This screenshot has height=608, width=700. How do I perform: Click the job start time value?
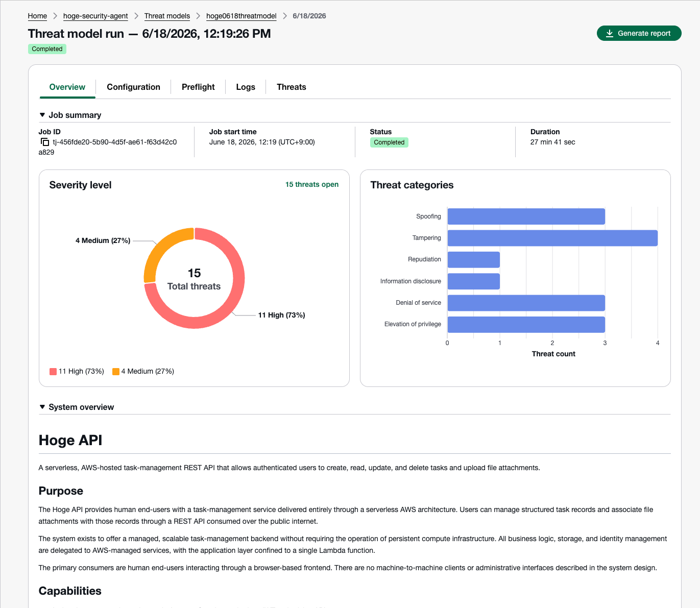pyautogui.click(x=262, y=142)
